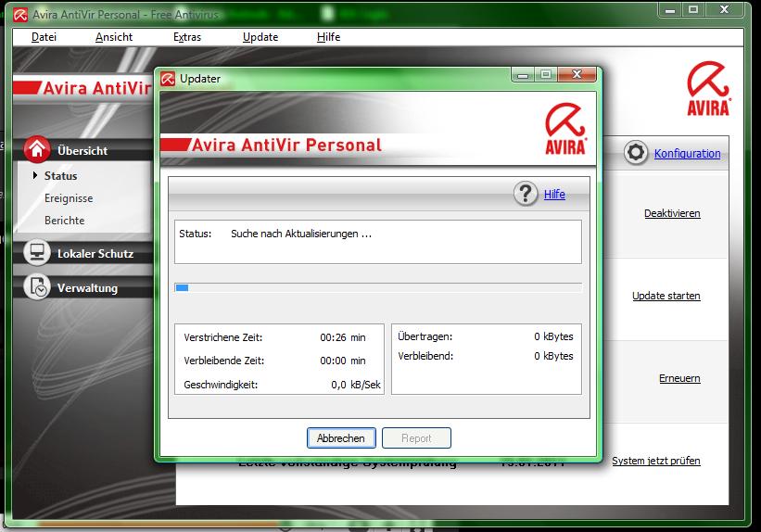Click the Avira icon in main window title bar
Screen dimensions: 761x532
pyautogui.click(x=20, y=15)
